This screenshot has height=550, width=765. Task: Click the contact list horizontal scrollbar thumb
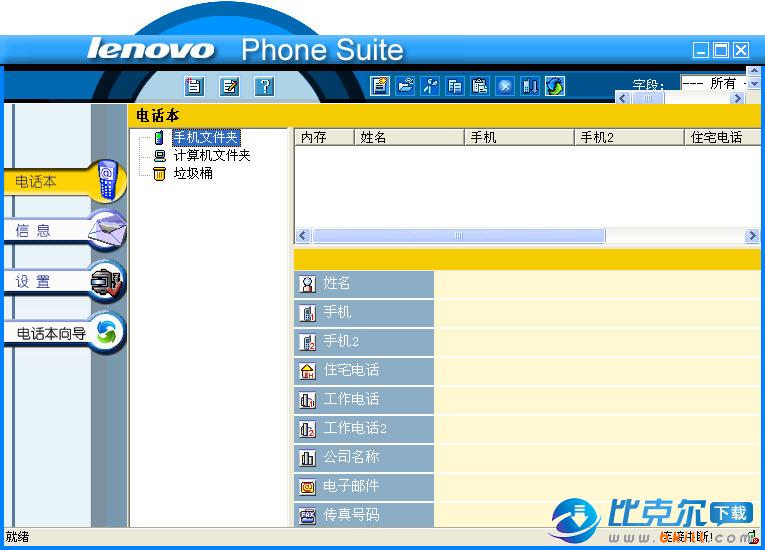point(459,236)
